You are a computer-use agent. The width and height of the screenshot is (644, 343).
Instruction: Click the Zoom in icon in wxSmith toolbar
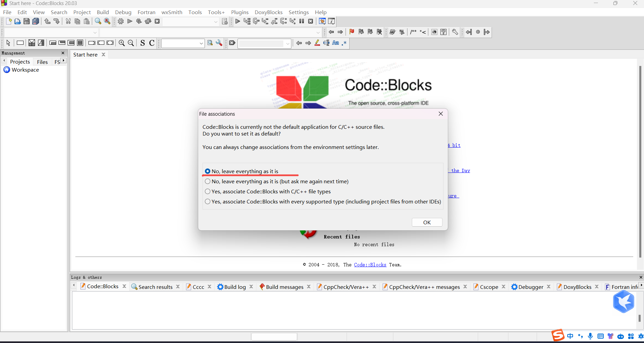122,43
